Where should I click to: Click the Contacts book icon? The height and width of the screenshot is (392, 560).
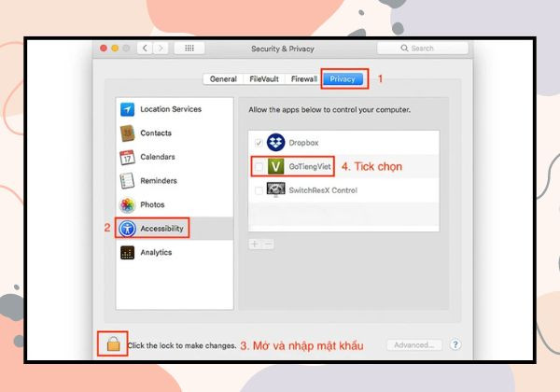coord(127,133)
